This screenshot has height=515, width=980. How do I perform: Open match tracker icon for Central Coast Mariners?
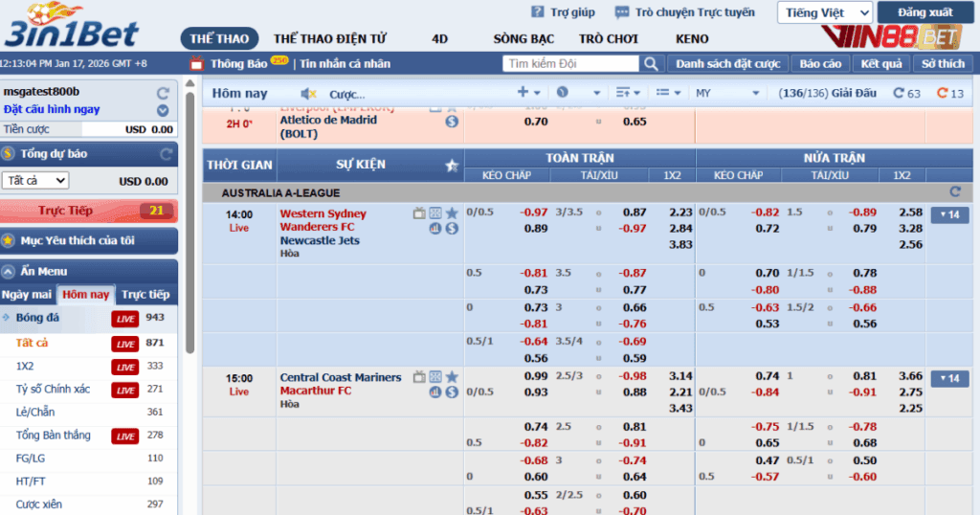click(x=435, y=377)
